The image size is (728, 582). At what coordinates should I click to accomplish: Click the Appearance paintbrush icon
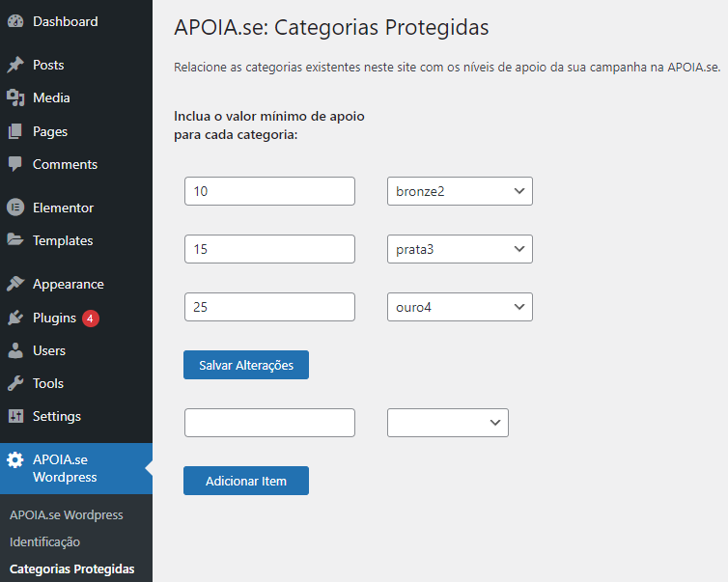coord(15,284)
